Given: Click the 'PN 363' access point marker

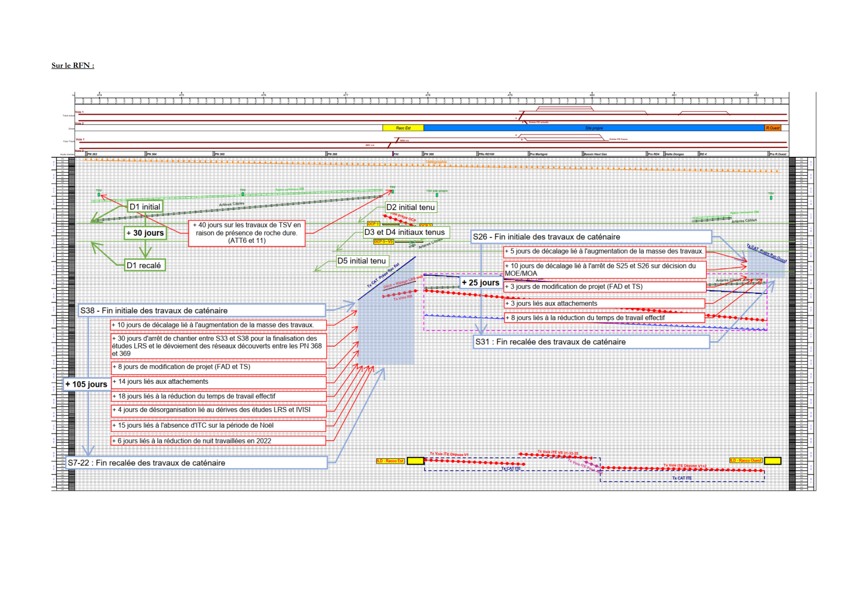Looking at the screenshot, I should pos(92,154).
